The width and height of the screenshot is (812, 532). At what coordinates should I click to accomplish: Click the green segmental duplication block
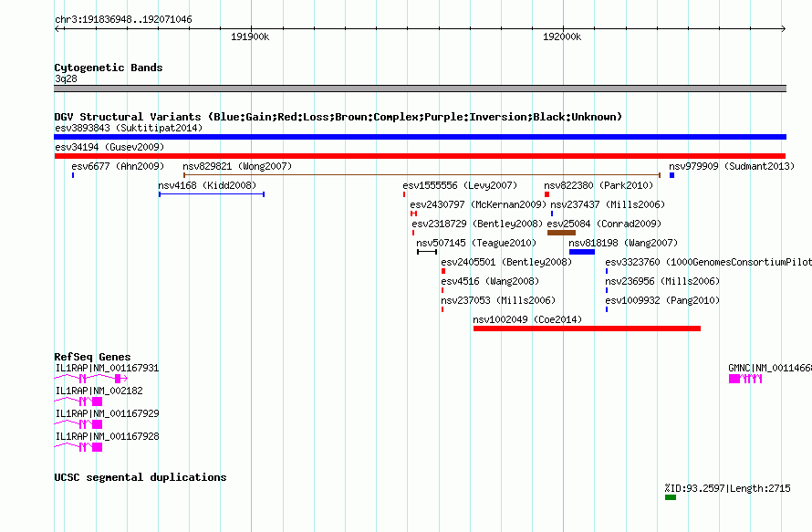click(671, 497)
